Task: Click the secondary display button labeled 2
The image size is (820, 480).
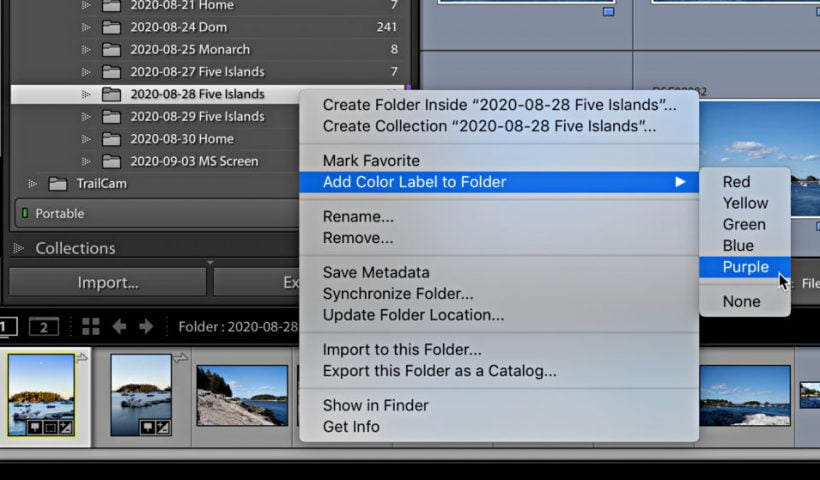Action: [43, 327]
